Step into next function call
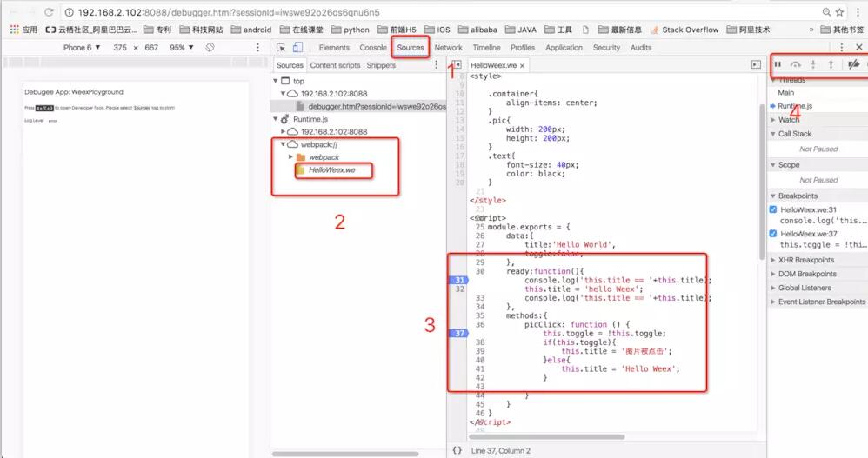 coord(813,64)
